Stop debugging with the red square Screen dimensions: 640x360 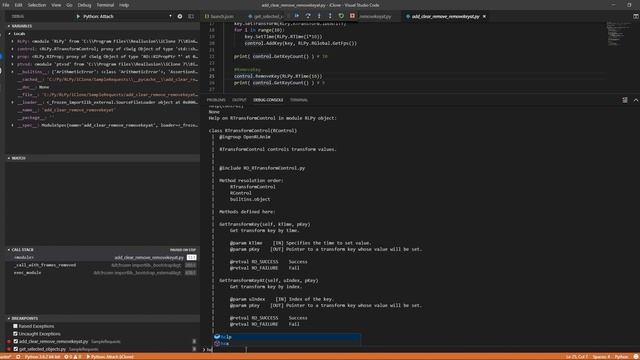click(x=352, y=16)
